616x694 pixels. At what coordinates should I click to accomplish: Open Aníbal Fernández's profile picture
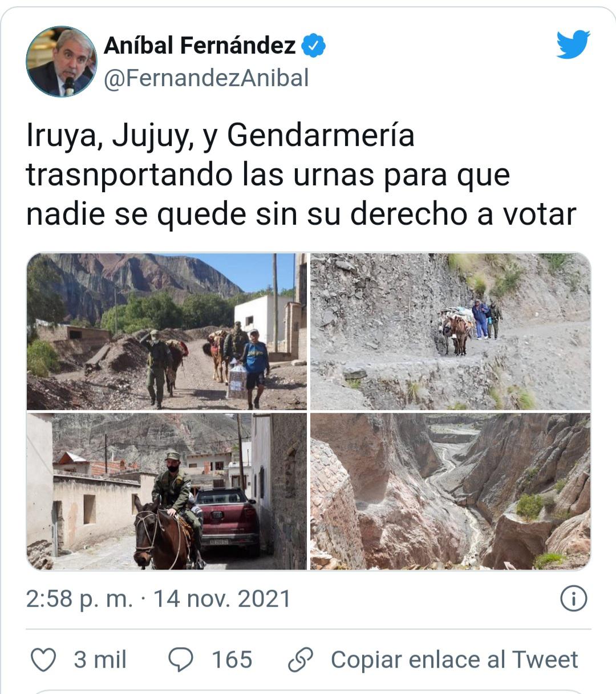point(61,61)
